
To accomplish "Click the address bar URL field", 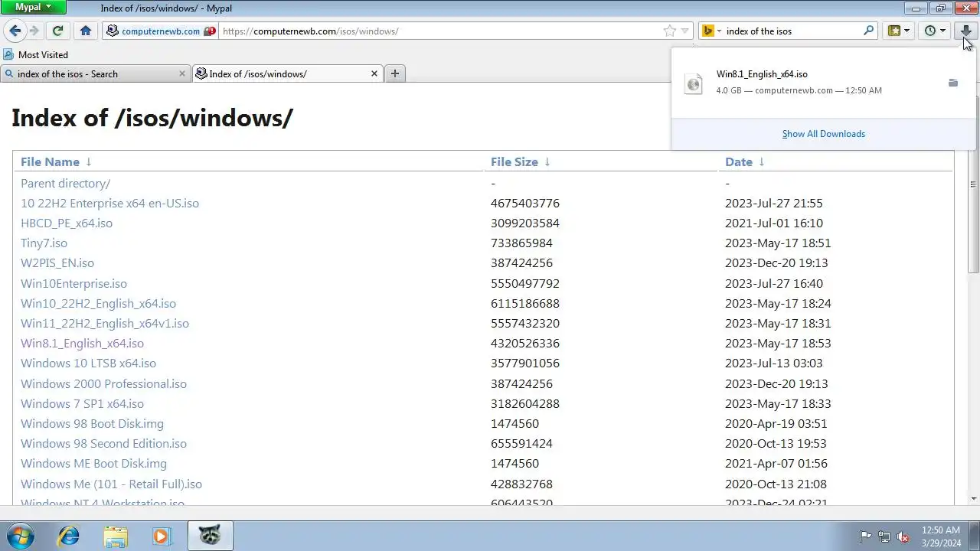I will 440,31.
